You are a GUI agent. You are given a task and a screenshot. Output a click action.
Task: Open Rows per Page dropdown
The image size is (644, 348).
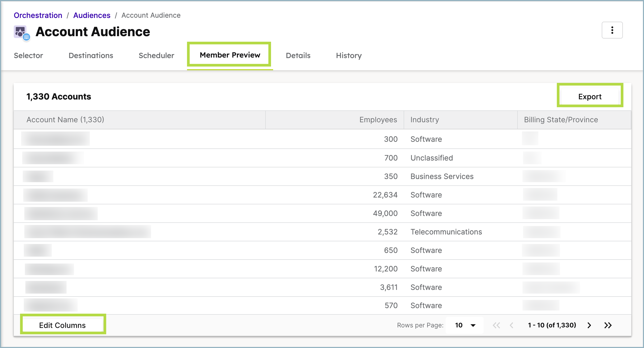465,325
